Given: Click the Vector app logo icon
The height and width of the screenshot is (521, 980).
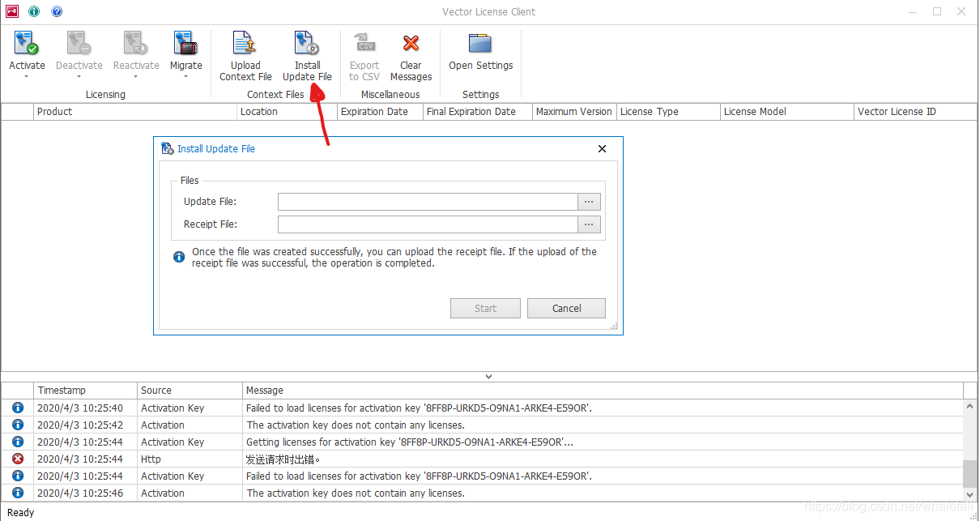Looking at the screenshot, I should coord(11,11).
